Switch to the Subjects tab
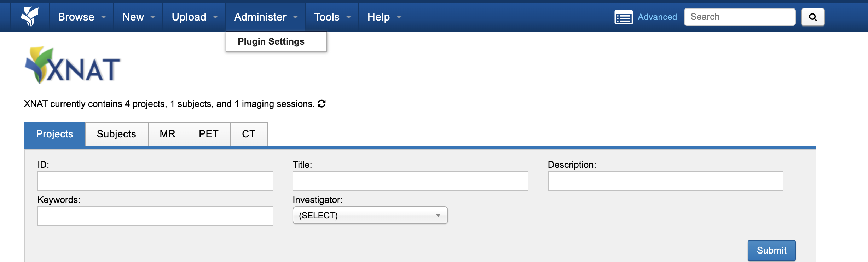Screen dimensions: 868x262 click(x=116, y=134)
